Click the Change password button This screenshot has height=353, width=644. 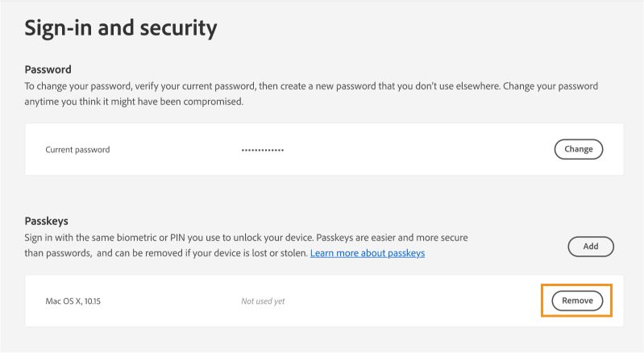tap(578, 149)
